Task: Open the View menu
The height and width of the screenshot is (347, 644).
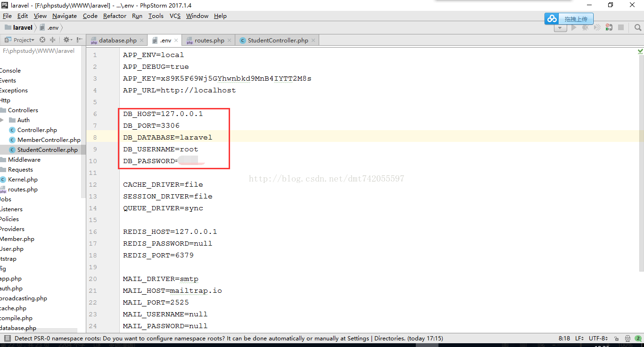Action: 40,16
